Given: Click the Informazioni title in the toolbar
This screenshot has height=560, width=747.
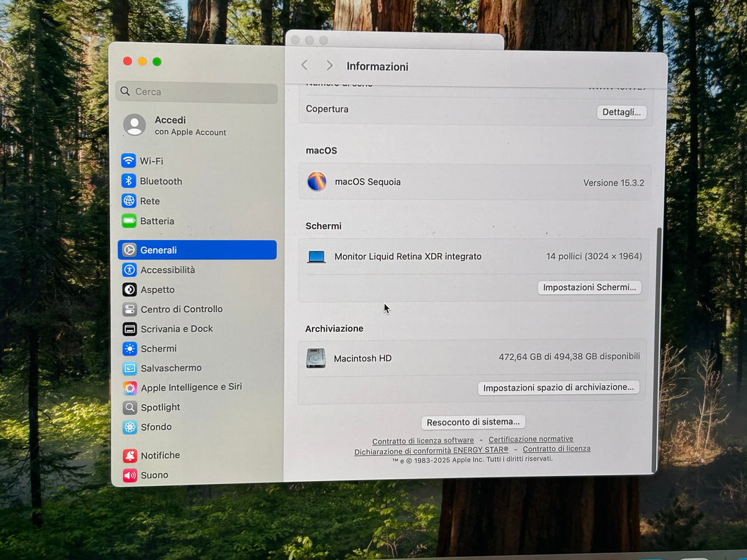Looking at the screenshot, I should (377, 67).
